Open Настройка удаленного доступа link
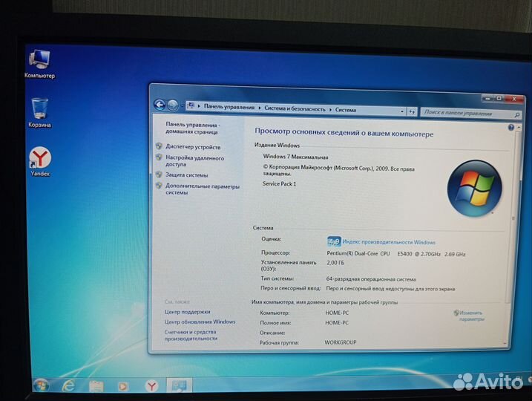The width and height of the screenshot is (532, 401). 194,161
